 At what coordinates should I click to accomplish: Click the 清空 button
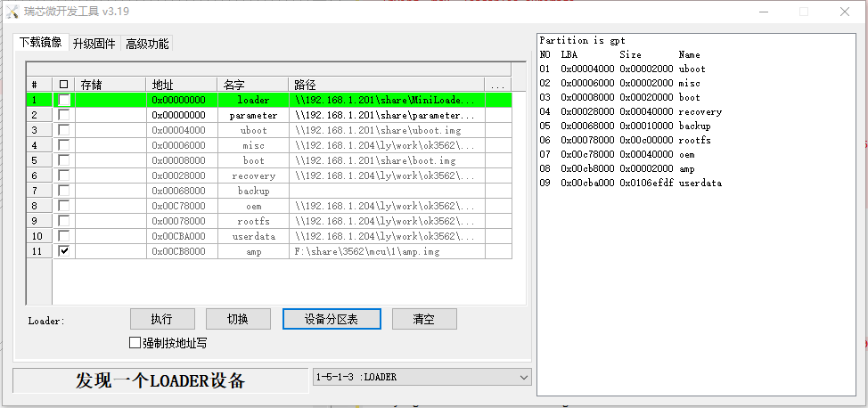[x=424, y=320]
